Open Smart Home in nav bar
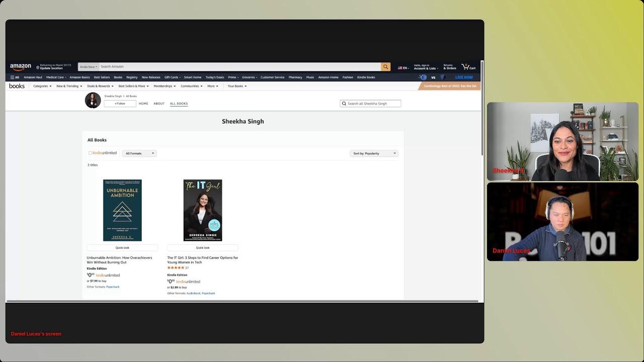644x362 pixels. point(193,77)
